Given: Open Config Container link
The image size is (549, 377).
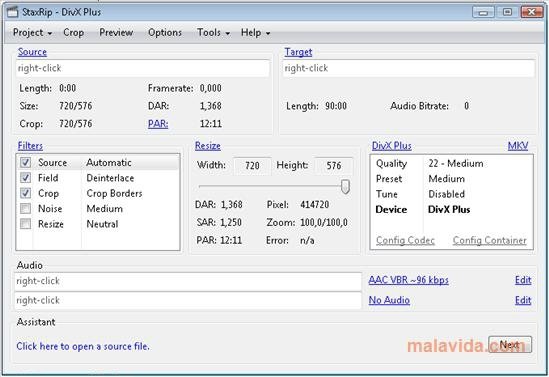Looking at the screenshot, I should pos(489,240).
